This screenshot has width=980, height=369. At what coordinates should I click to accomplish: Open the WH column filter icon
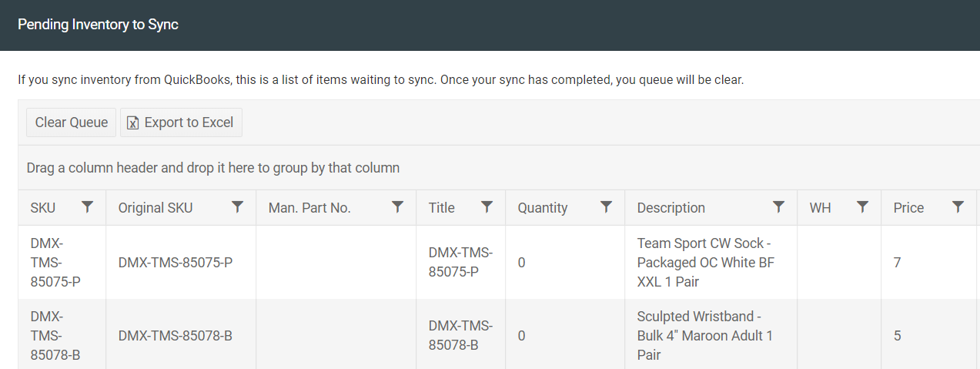863,207
